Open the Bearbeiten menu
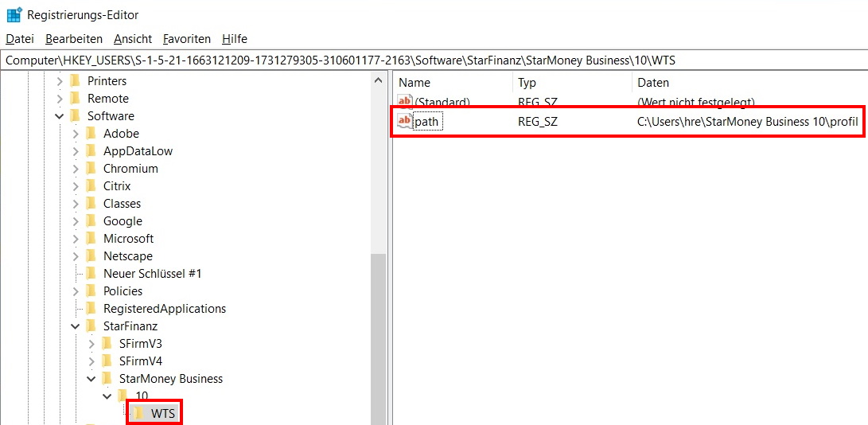 click(x=74, y=39)
